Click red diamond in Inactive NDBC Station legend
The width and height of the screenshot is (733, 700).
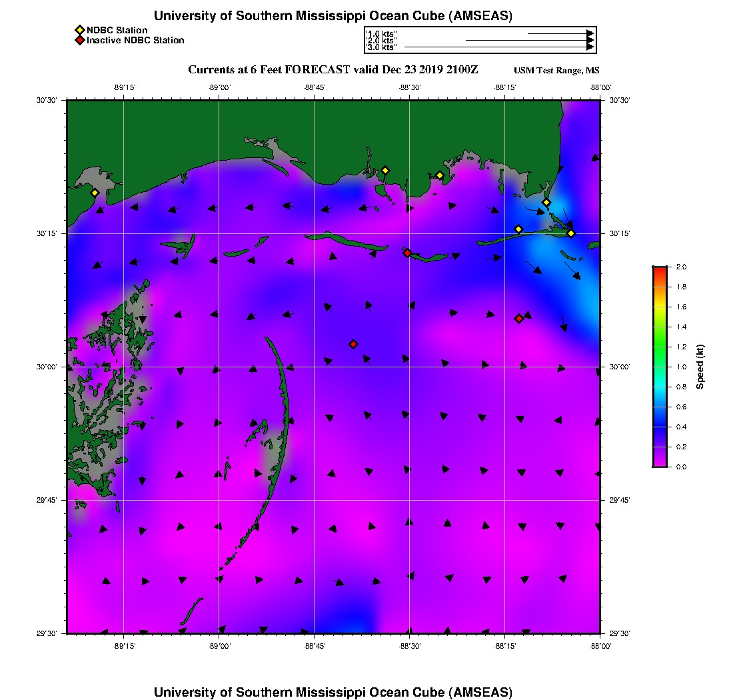point(79,41)
